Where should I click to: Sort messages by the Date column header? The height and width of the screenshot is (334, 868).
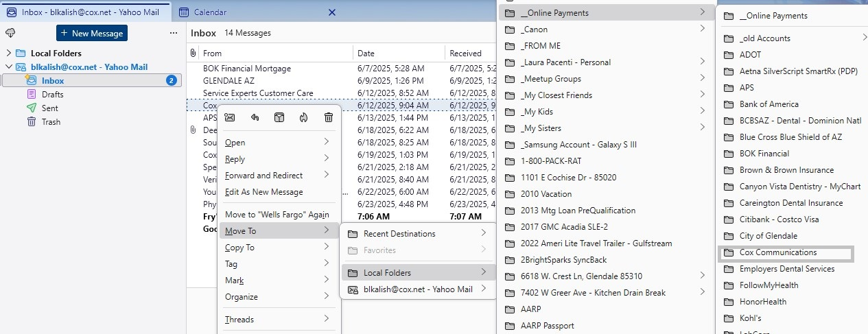(x=399, y=53)
